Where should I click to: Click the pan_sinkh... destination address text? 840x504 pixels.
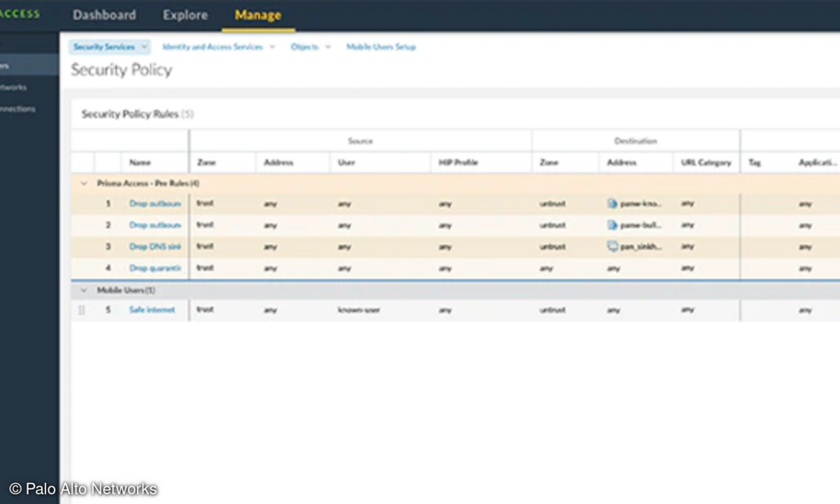[641, 247]
